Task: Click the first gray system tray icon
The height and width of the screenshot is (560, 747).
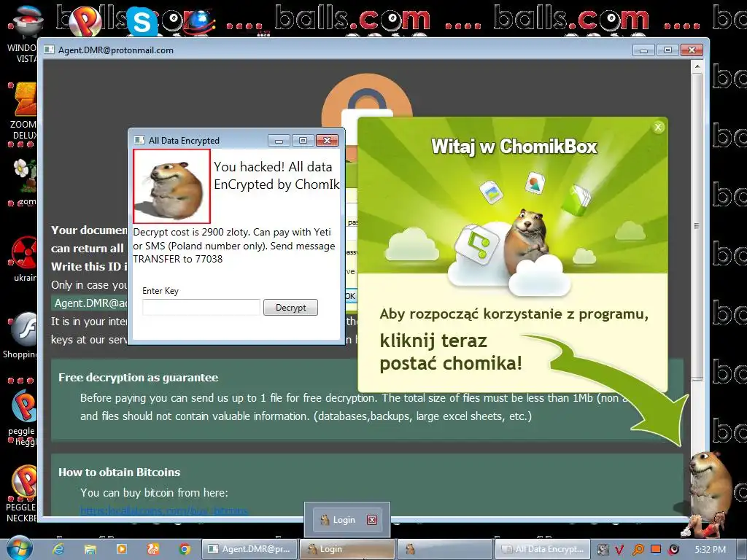Action: pos(603,550)
